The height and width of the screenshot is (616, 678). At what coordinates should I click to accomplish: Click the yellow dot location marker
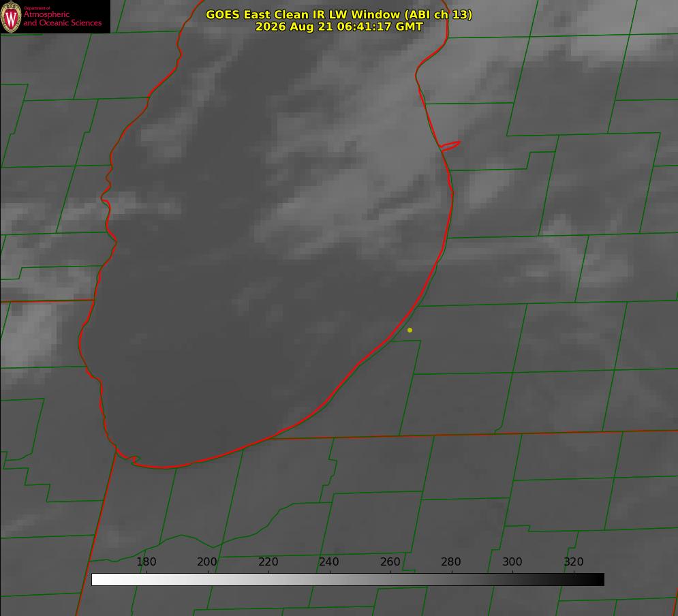(410, 330)
